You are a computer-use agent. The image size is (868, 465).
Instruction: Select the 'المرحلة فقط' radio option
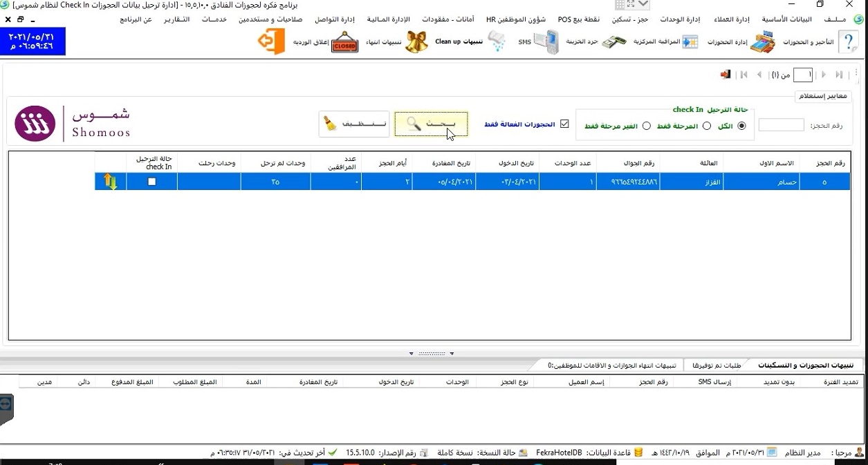pos(706,126)
